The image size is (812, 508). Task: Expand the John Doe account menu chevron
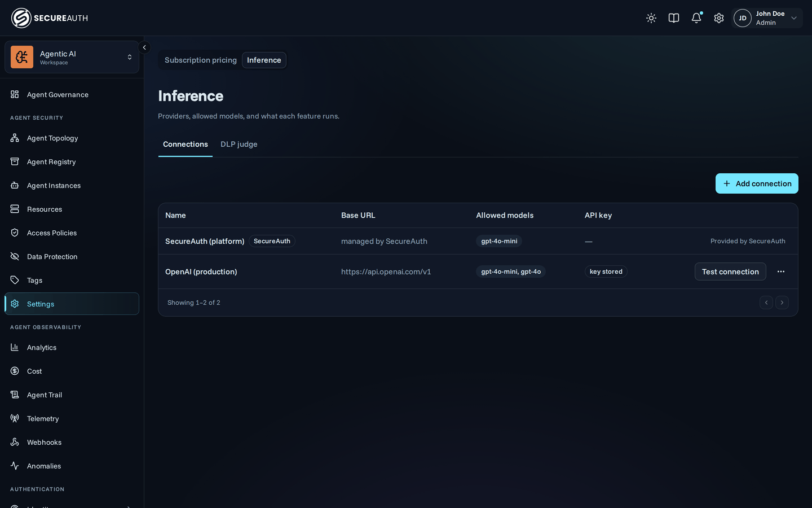[x=794, y=18]
